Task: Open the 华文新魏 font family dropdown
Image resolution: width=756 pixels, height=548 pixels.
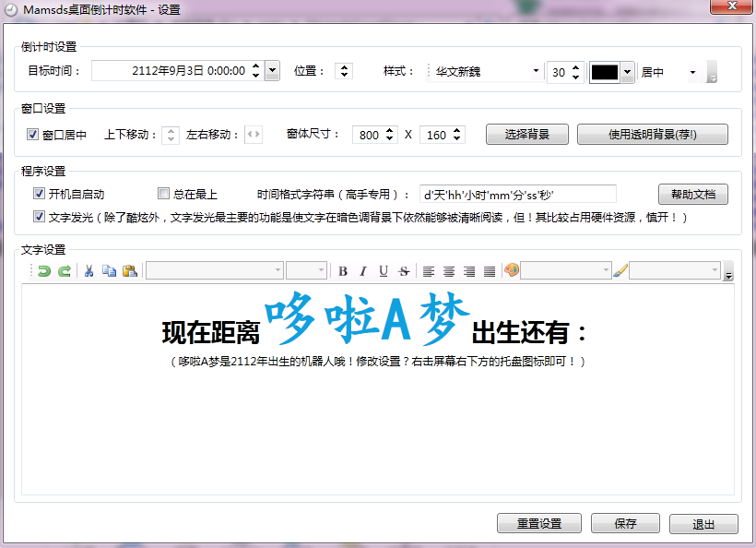Action: pyautogui.click(x=537, y=70)
